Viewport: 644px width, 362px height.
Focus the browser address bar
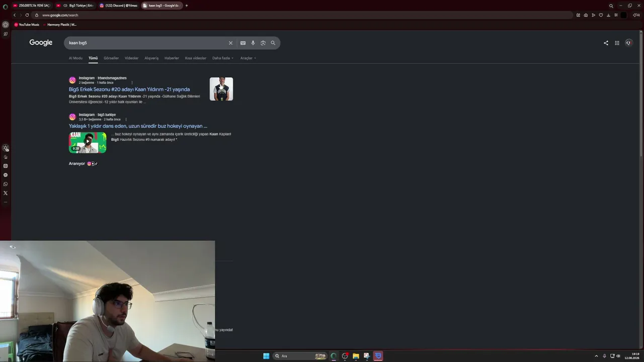coord(302,15)
